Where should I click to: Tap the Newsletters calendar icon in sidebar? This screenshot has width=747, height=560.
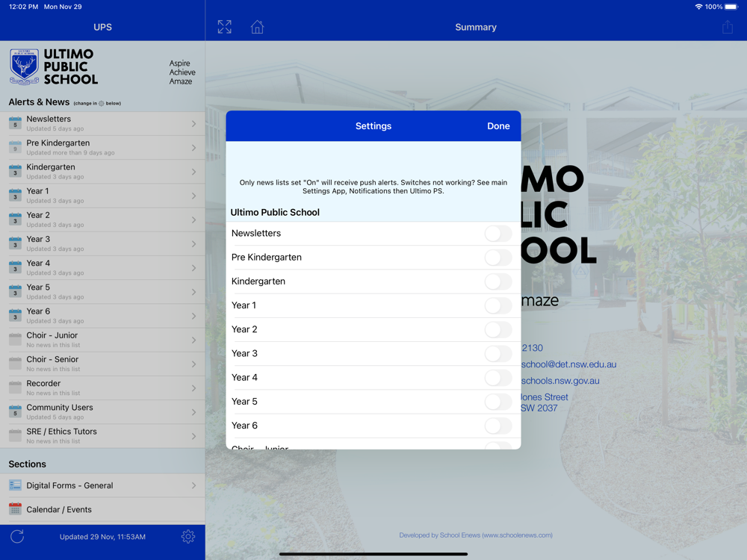pos(15,123)
